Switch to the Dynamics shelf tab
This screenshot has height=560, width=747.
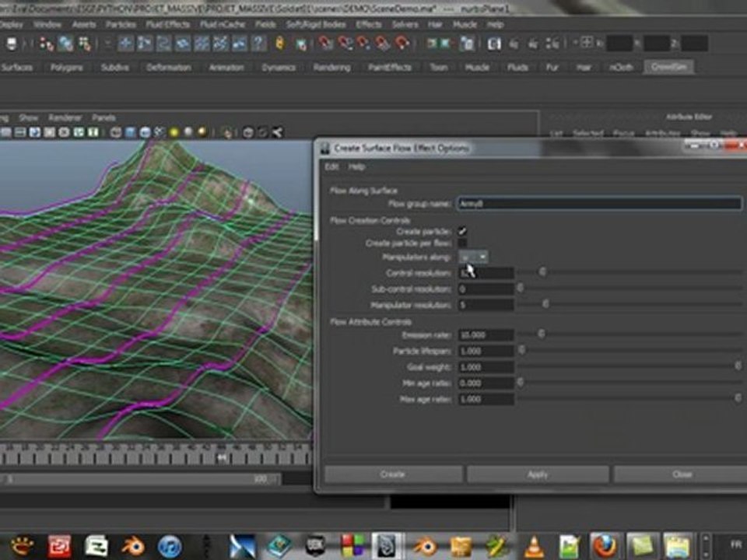(x=279, y=68)
